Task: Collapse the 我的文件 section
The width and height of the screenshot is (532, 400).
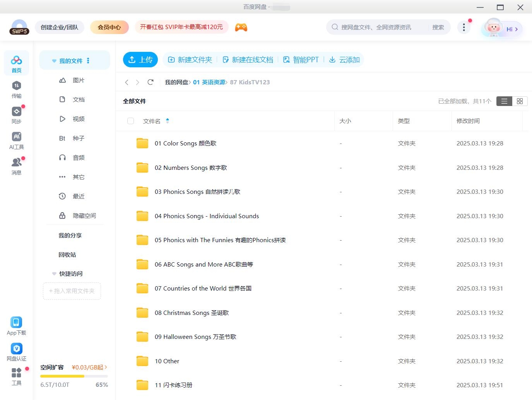Action: pos(54,60)
